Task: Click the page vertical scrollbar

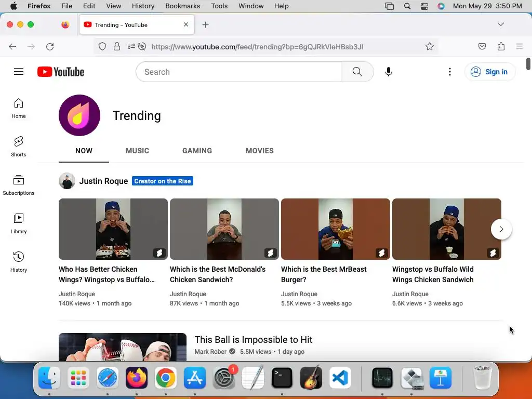Action: click(x=528, y=64)
